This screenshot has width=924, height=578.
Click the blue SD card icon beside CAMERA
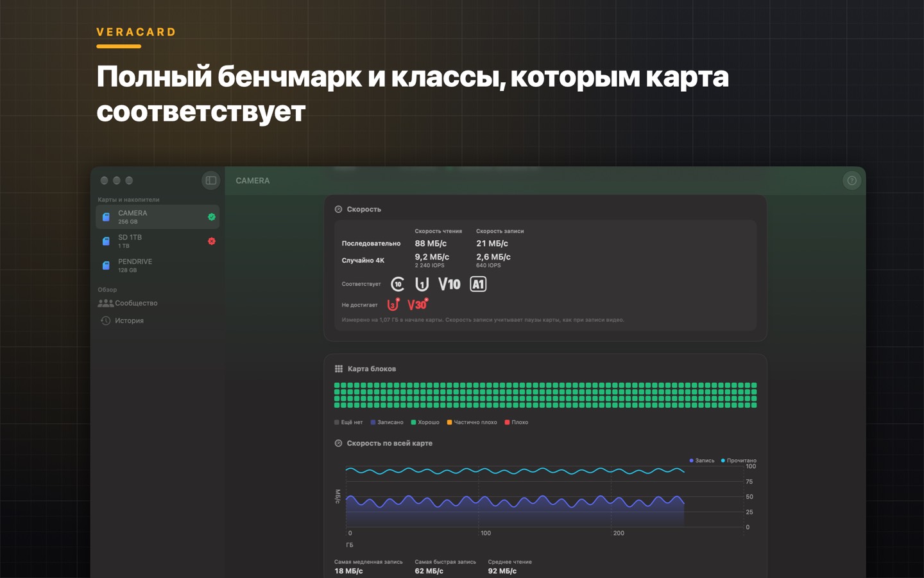(106, 217)
